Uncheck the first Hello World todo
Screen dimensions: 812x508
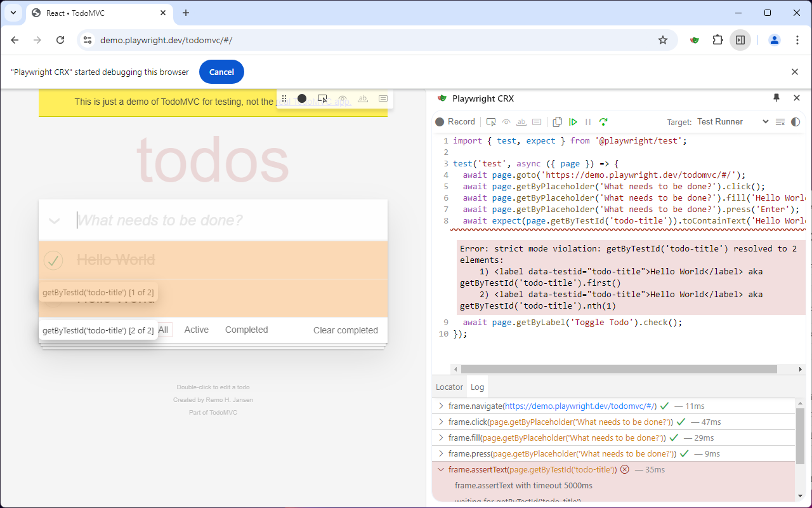(53, 260)
